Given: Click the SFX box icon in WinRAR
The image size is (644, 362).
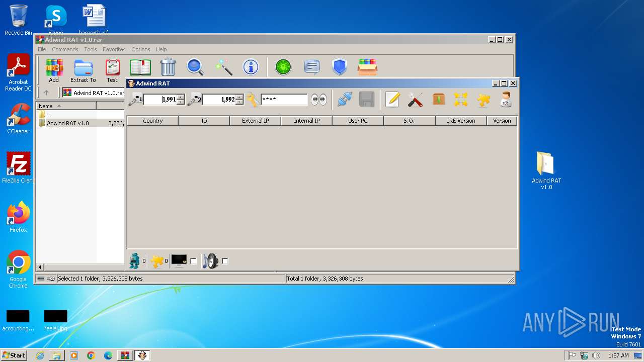Looking at the screenshot, I should click(368, 67).
